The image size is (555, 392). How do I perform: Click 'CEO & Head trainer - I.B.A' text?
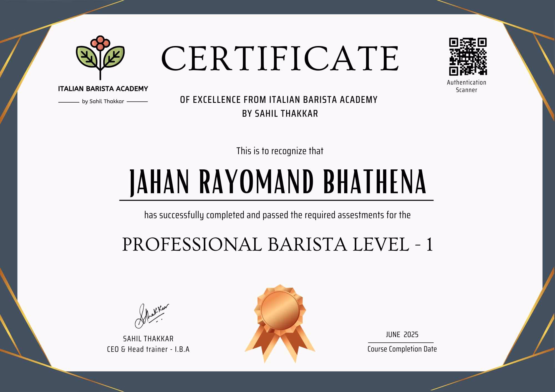tap(148, 349)
